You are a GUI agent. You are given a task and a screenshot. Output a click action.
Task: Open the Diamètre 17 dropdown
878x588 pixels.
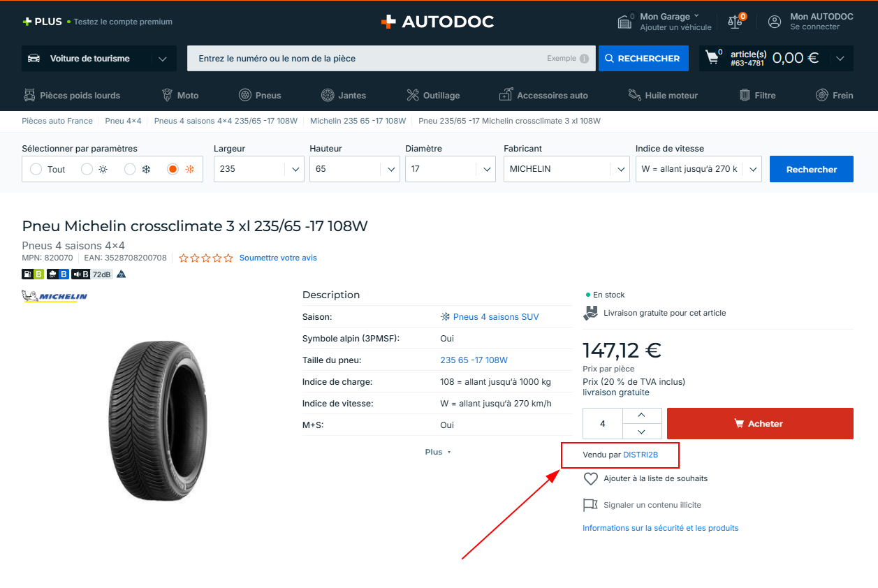[x=451, y=169]
